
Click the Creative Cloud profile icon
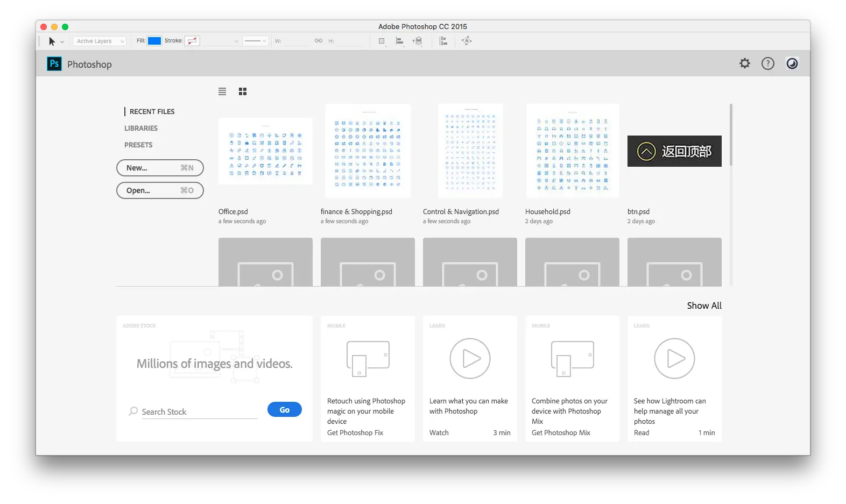pyautogui.click(x=792, y=63)
